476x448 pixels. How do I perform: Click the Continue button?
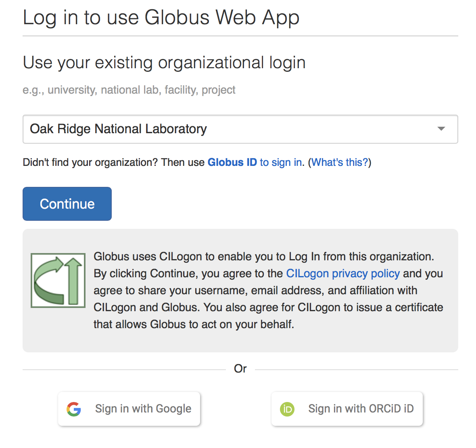(x=67, y=204)
